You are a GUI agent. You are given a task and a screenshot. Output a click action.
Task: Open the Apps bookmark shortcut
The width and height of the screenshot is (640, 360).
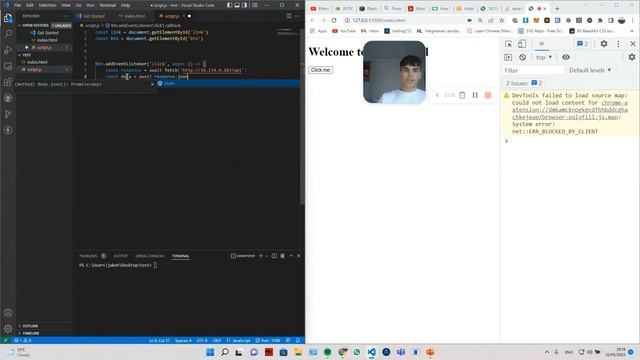point(318,31)
